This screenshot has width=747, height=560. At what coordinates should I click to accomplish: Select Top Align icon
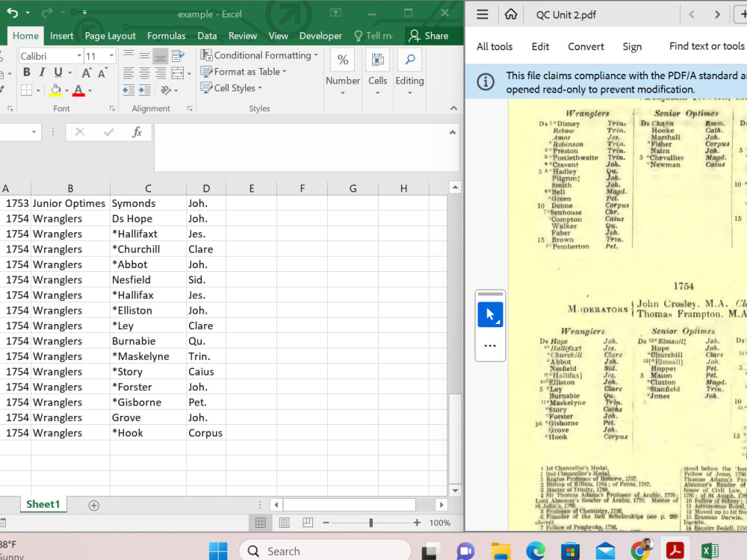(128, 56)
